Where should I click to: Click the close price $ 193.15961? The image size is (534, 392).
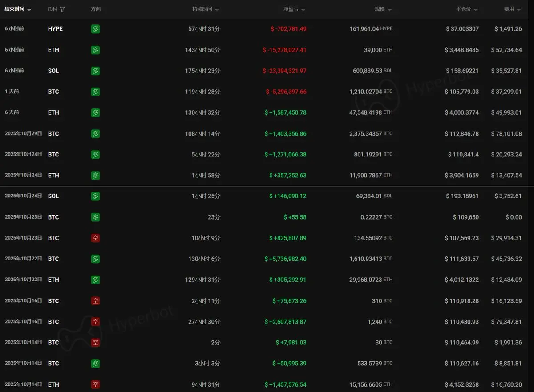(x=463, y=196)
